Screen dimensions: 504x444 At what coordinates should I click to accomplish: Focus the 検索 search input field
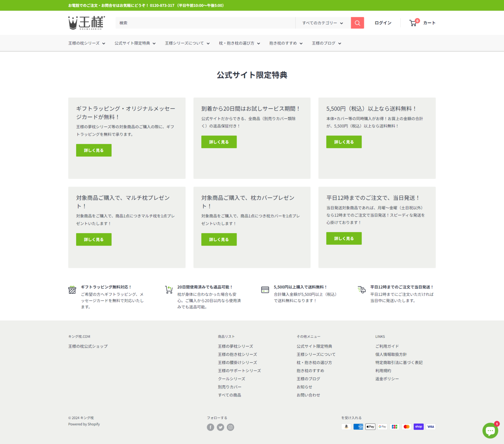pyautogui.click(x=205, y=23)
